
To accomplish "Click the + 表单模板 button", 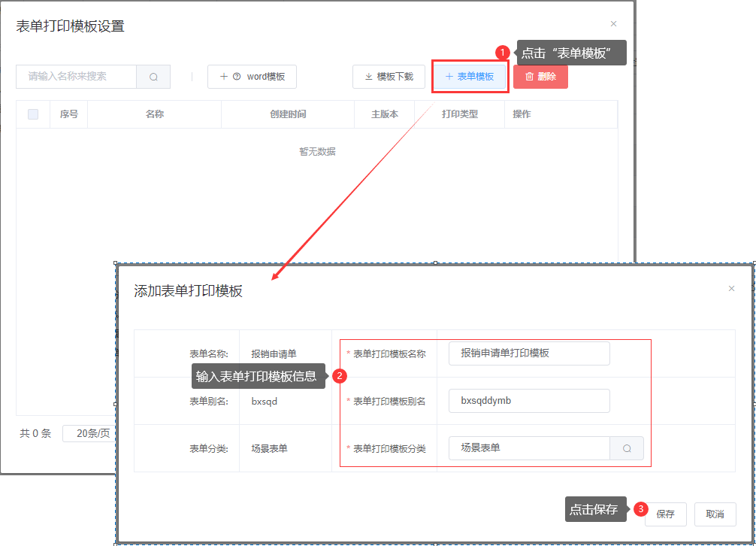I will [x=470, y=77].
